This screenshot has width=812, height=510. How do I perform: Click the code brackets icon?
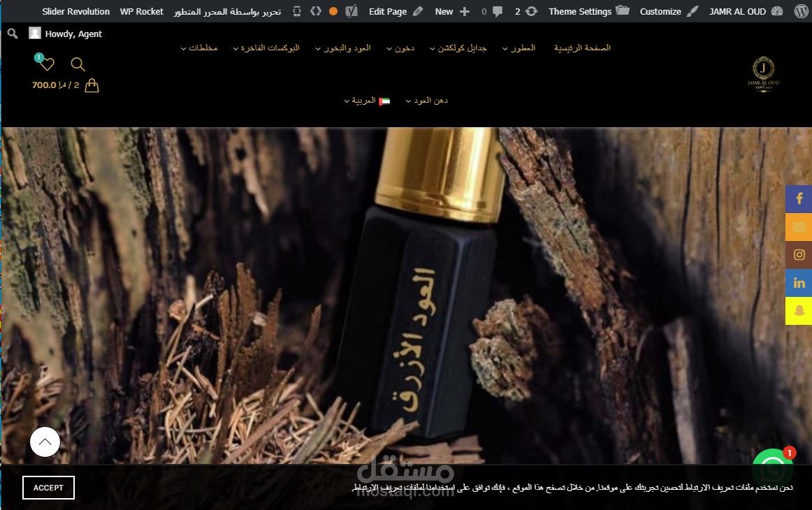point(316,11)
